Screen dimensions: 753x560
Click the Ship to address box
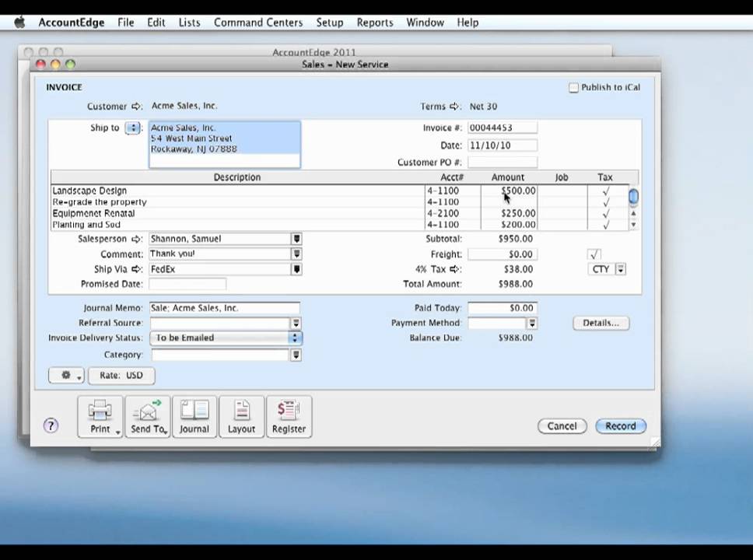225,145
